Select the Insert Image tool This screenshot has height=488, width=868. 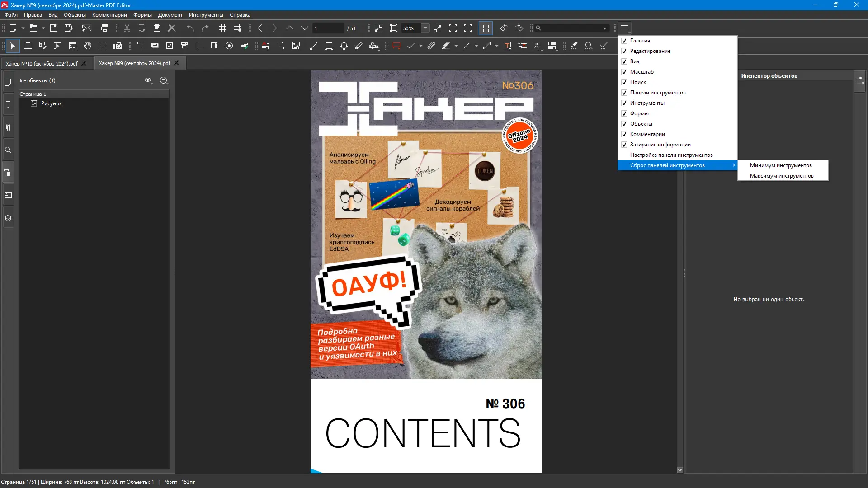[x=296, y=46]
